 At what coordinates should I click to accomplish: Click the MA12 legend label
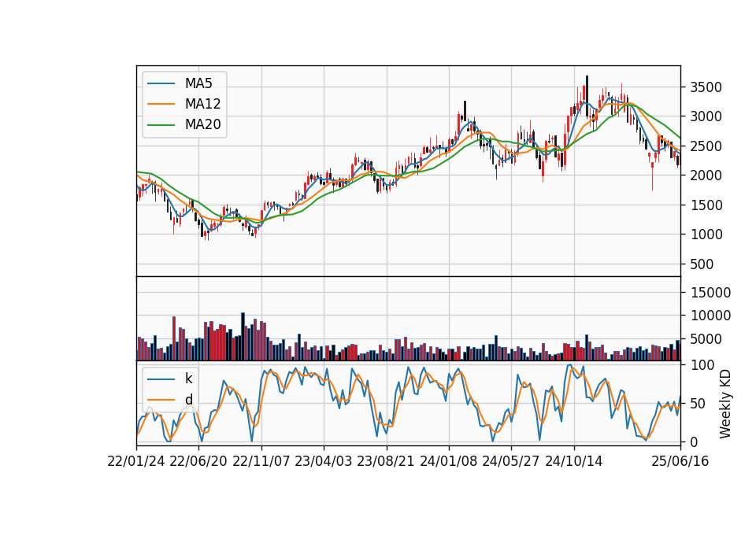203,104
